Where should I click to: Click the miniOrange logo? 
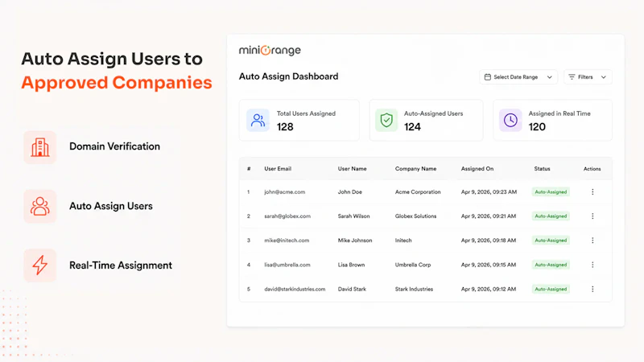point(270,51)
